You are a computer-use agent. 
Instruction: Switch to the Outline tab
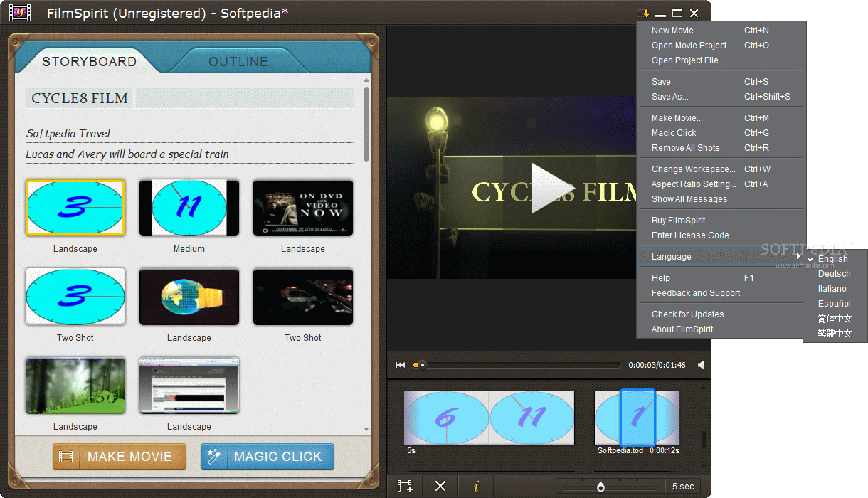[x=238, y=62]
